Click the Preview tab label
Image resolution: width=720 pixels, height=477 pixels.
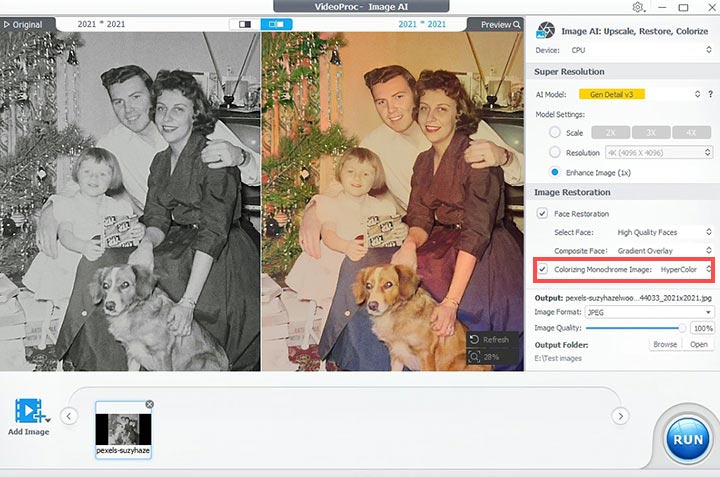pyautogui.click(x=495, y=24)
